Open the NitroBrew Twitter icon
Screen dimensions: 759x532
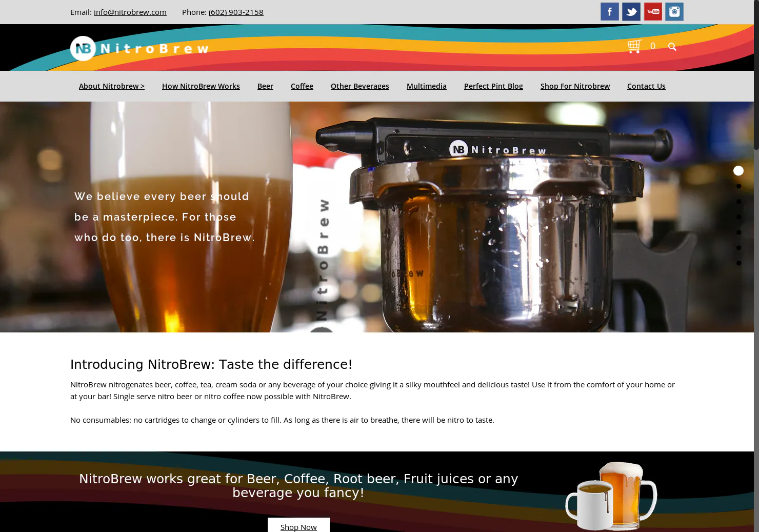point(631,12)
